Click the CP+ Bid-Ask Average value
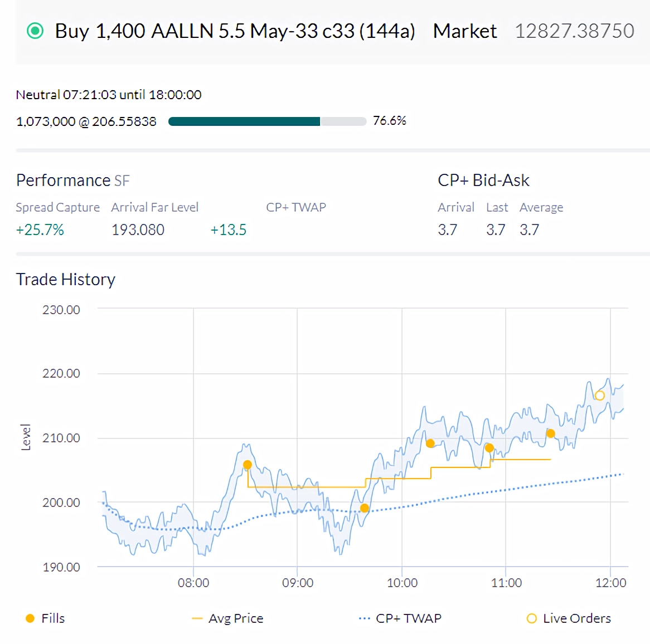 tap(530, 230)
